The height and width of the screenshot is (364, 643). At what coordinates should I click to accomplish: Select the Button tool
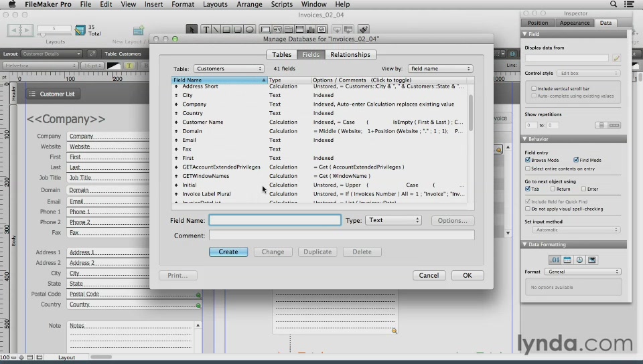[x=277, y=29]
